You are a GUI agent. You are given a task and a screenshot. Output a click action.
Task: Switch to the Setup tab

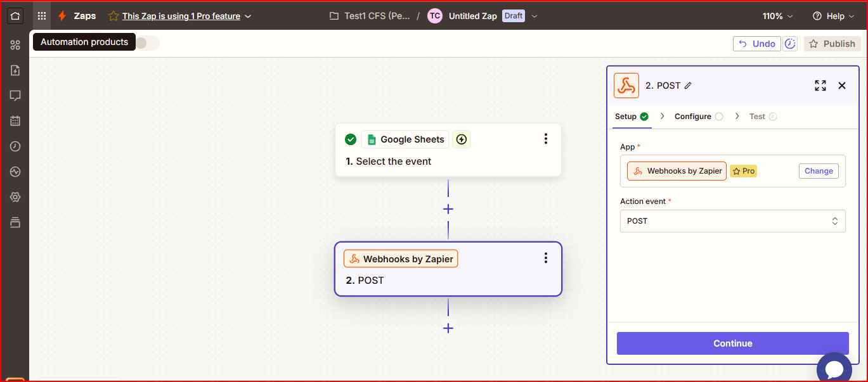coord(632,117)
